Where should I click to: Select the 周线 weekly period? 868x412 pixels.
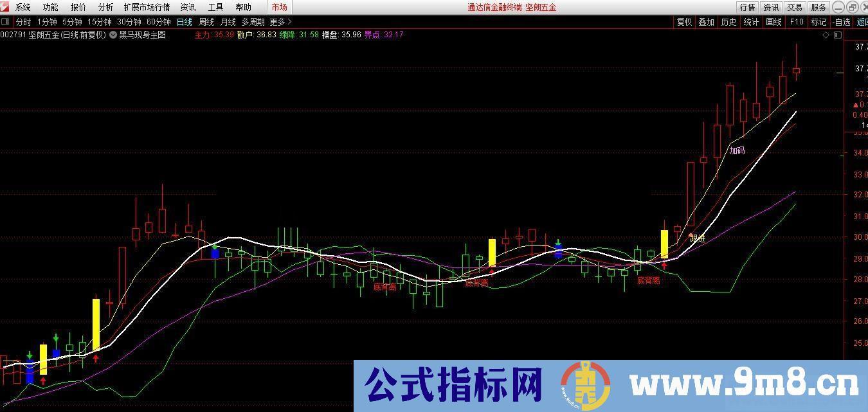click(x=206, y=22)
